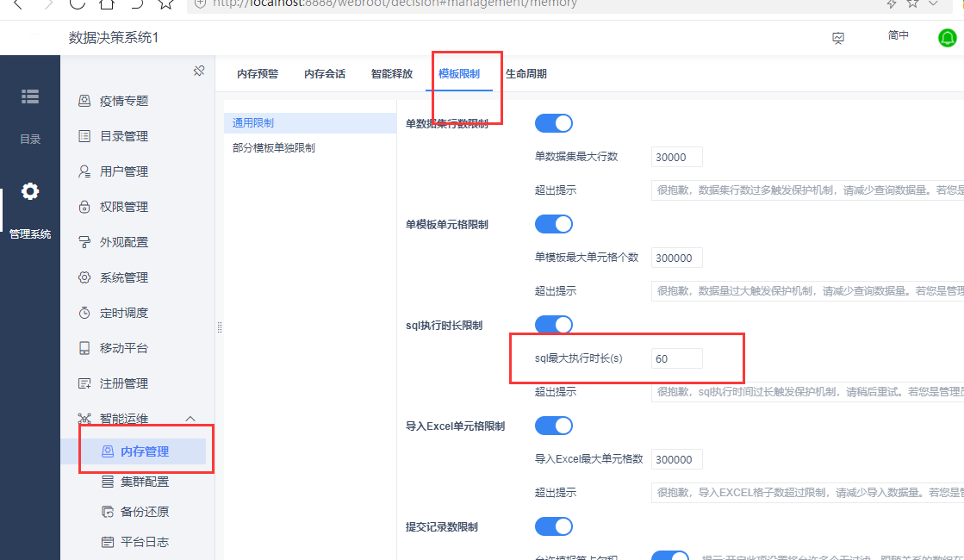Open 平台日志 page
The image size is (964, 560).
click(x=145, y=542)
